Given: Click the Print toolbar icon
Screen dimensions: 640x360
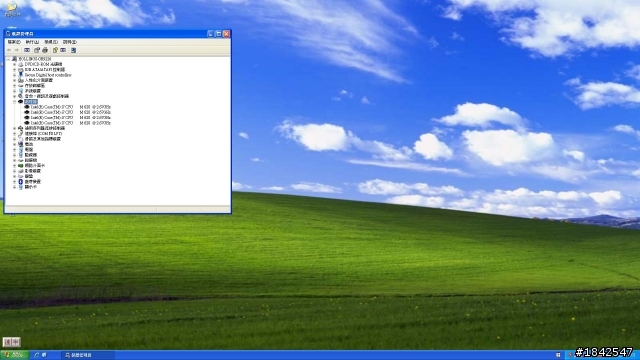Looking at the screenshot, I should (45, 50).
